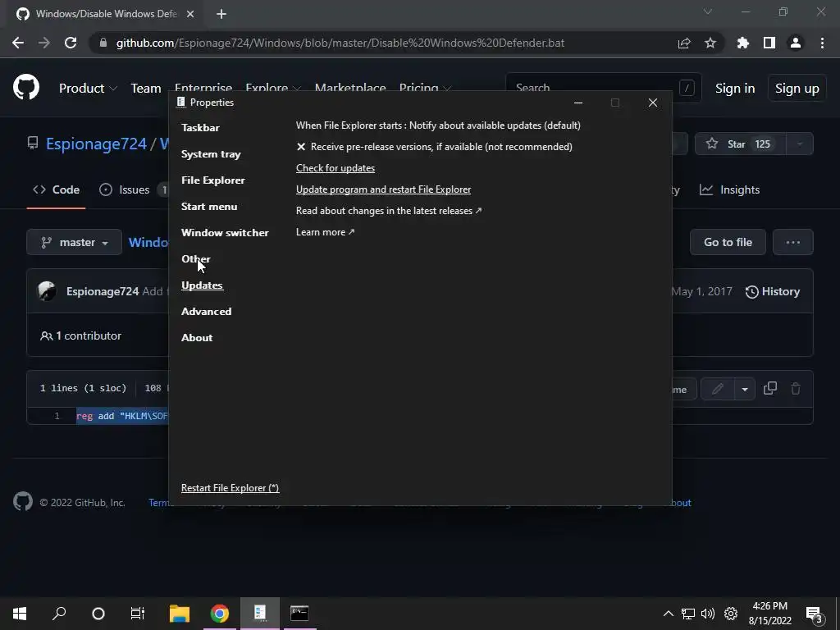Bookmark this page with star icon
The image size is (840, 630).
coord(710,43)
